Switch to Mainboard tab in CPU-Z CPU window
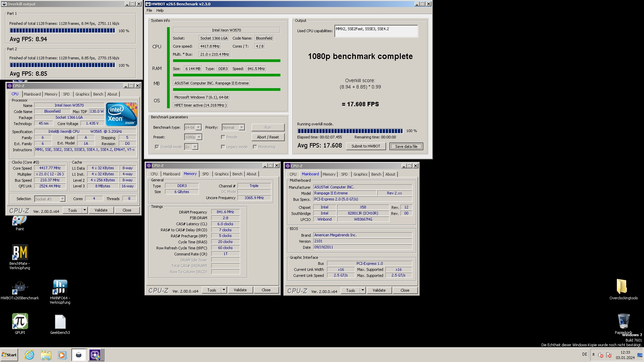 tap(32, 94)
